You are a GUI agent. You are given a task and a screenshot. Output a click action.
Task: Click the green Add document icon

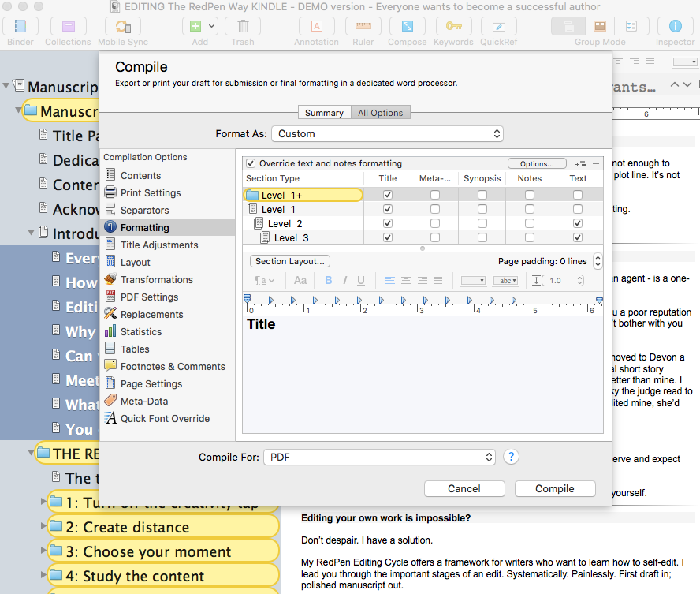click(195, 26)
